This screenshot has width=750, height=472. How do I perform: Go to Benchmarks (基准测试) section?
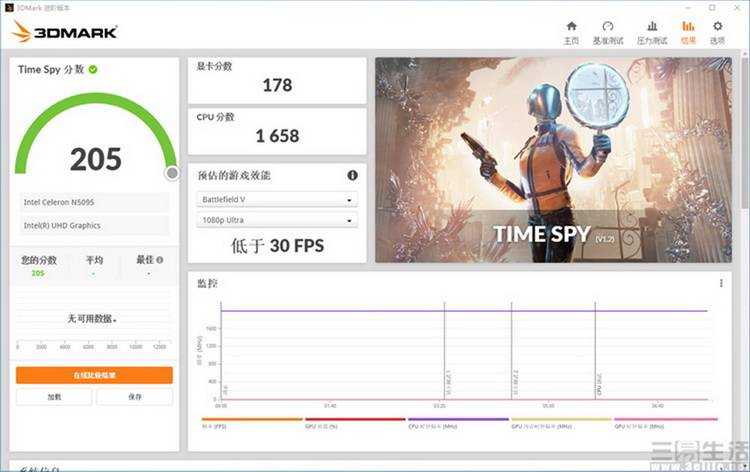[x=607, y=32]
